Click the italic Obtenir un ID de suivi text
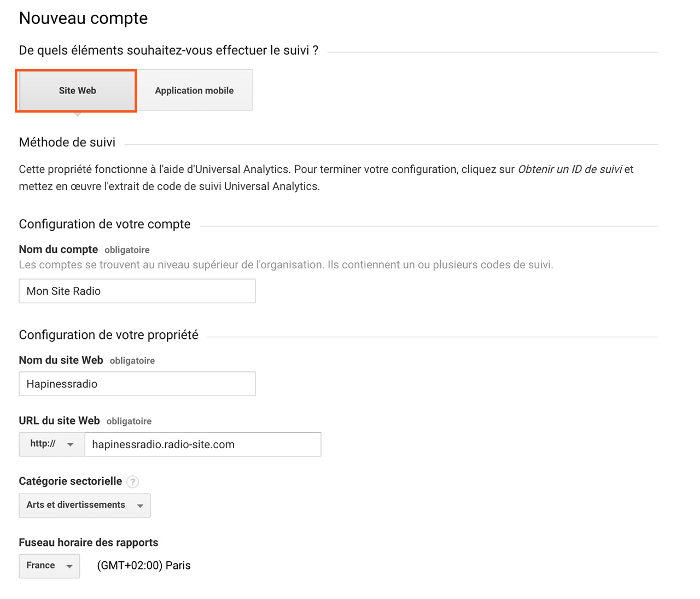Viewport: 700px width, 599px height. click(569, 169)
